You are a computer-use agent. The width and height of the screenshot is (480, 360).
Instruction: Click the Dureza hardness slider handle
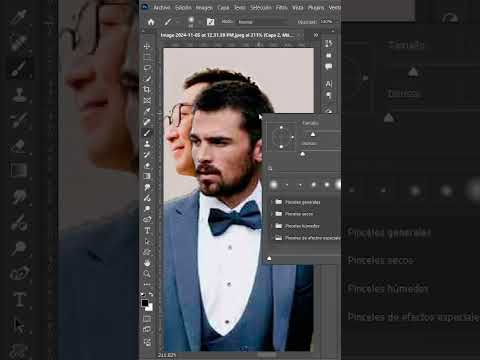coord(302,154)
